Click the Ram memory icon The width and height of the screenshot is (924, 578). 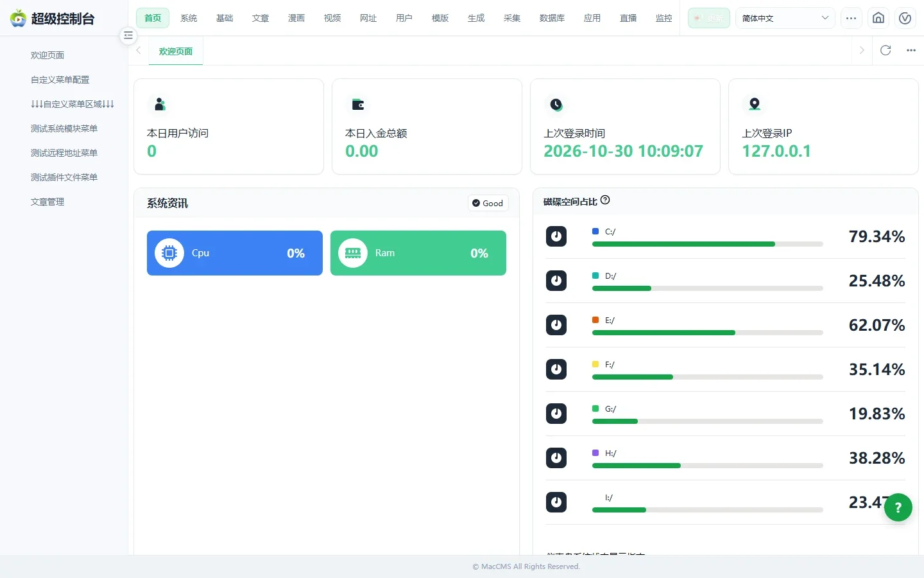click(x=353, y=253)
